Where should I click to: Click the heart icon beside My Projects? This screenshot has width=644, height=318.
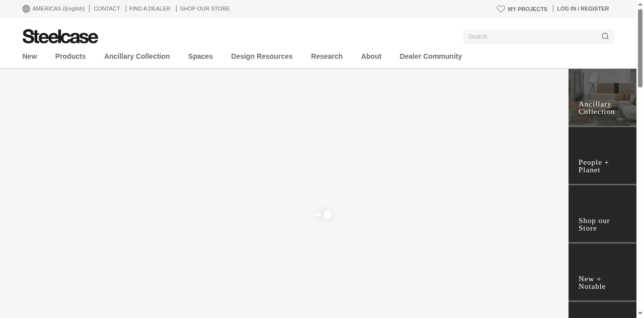501,9
